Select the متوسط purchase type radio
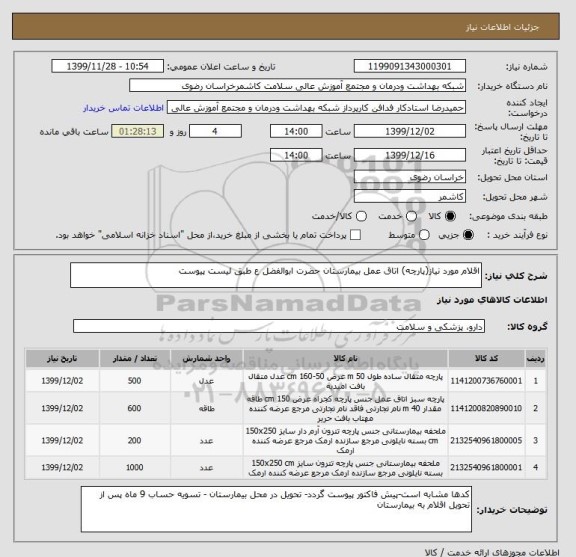 tap(424, 235)
